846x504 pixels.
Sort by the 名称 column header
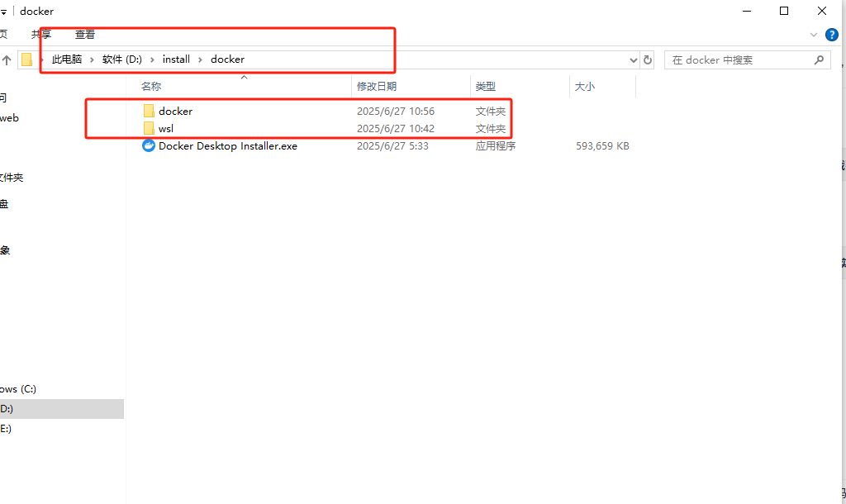[151, 86]
